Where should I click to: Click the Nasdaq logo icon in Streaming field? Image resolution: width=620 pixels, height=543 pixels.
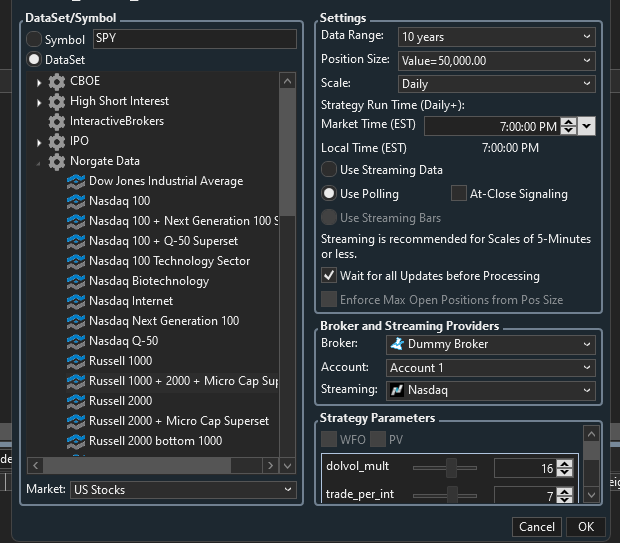[397, 390]
